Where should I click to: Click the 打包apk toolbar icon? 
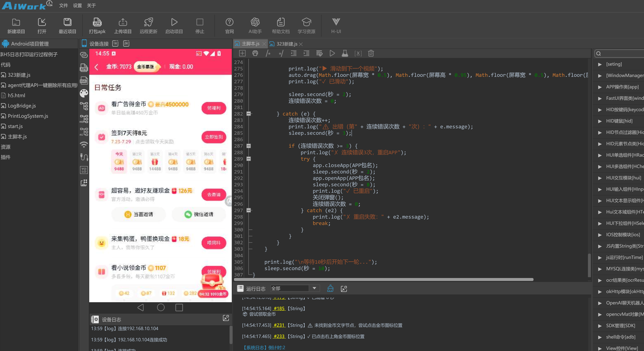pyautogui.click(x=97, y=26)
